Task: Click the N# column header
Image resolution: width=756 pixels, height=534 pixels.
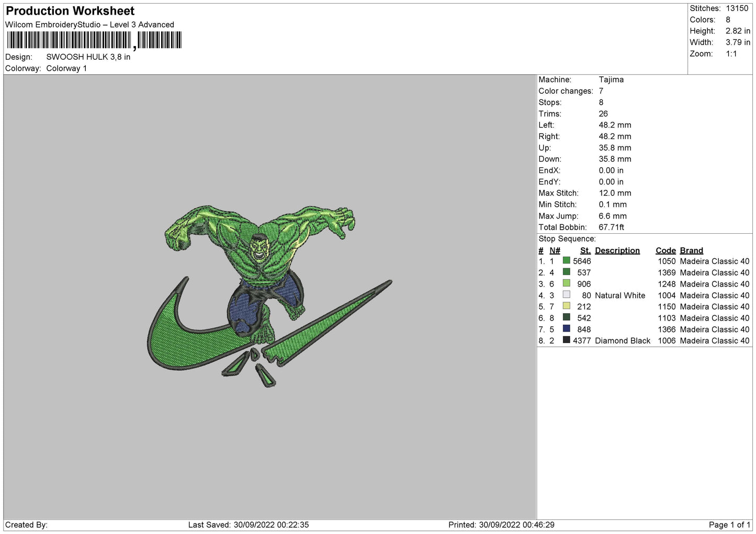Action: [555, 251]
